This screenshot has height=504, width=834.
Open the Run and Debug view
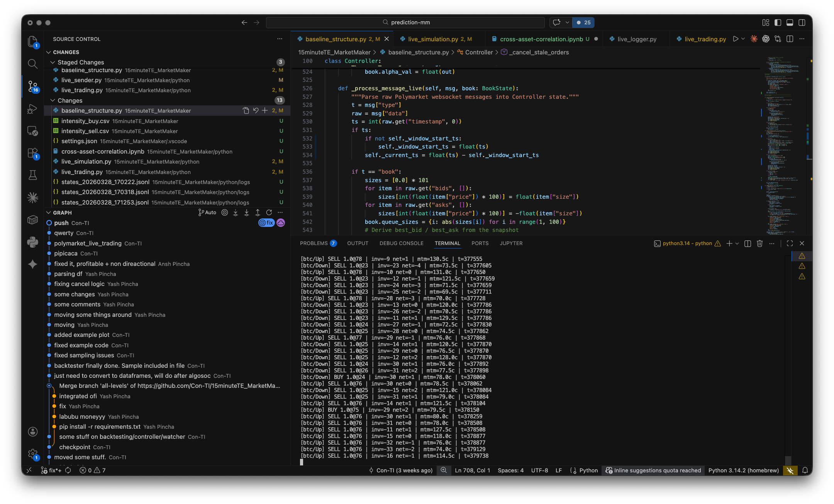point(33,109)
